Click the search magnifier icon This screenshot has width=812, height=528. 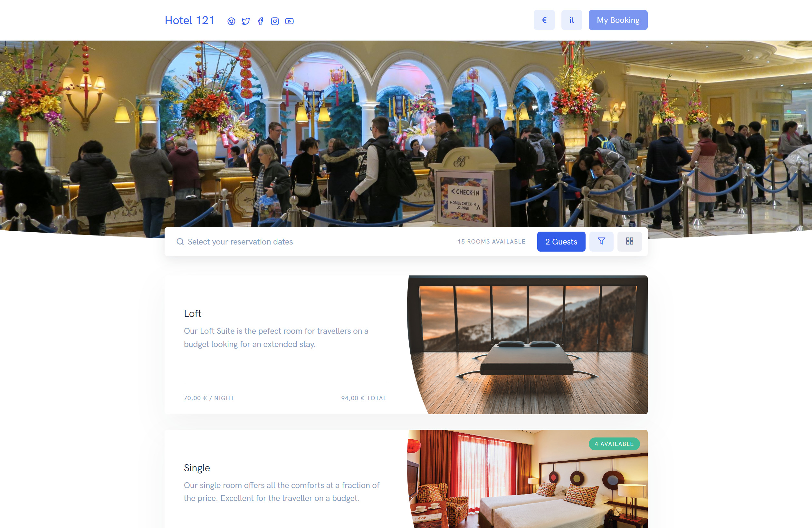pyautogui.click(x=180, y=241)
